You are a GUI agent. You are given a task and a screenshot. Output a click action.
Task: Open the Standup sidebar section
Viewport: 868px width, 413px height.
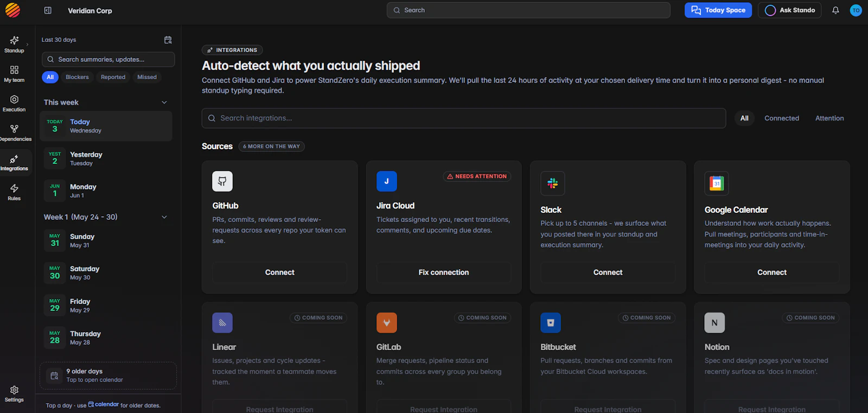tap(14, 45)
